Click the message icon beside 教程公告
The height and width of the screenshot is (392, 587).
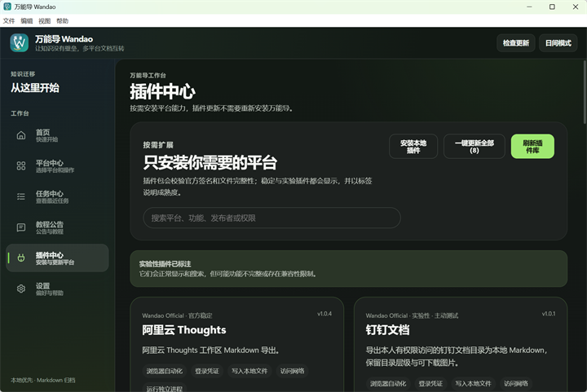point(21,227)
